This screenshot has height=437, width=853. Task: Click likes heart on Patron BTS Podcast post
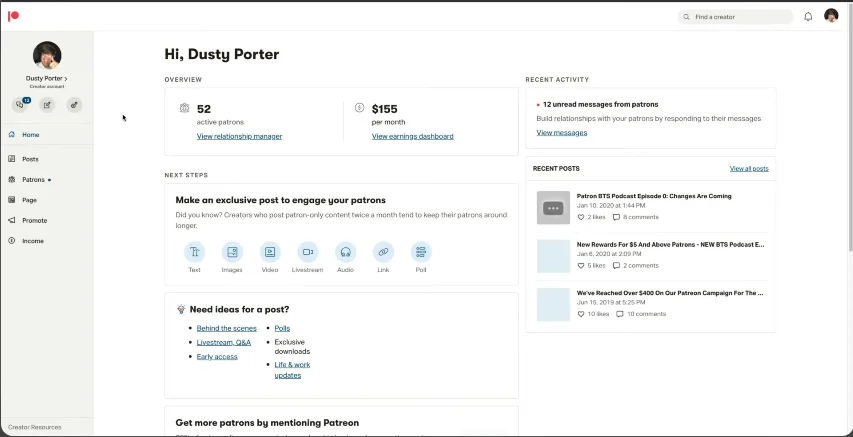point(580,217)
